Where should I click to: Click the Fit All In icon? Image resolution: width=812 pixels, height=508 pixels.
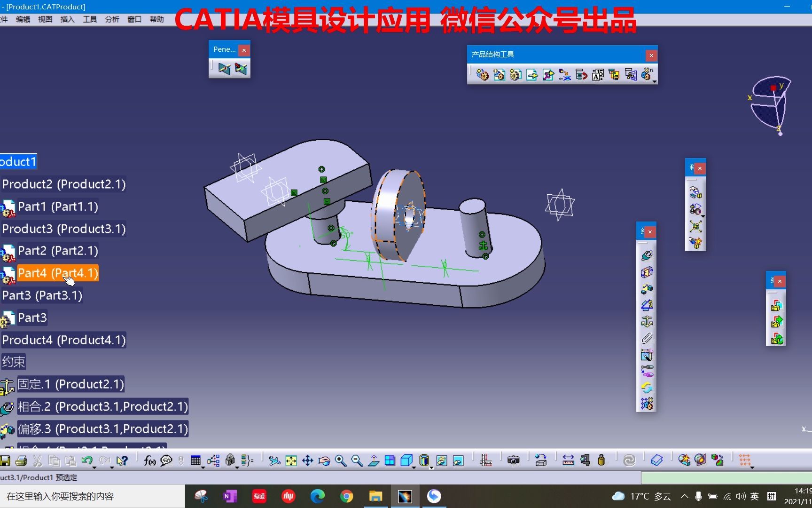pos(291,460)
